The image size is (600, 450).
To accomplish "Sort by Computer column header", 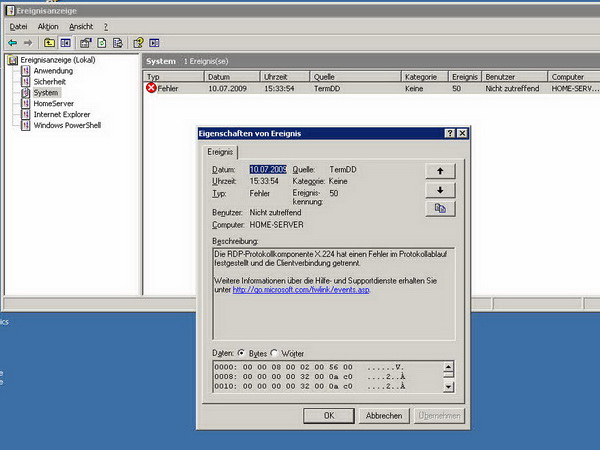I will 574,77.
